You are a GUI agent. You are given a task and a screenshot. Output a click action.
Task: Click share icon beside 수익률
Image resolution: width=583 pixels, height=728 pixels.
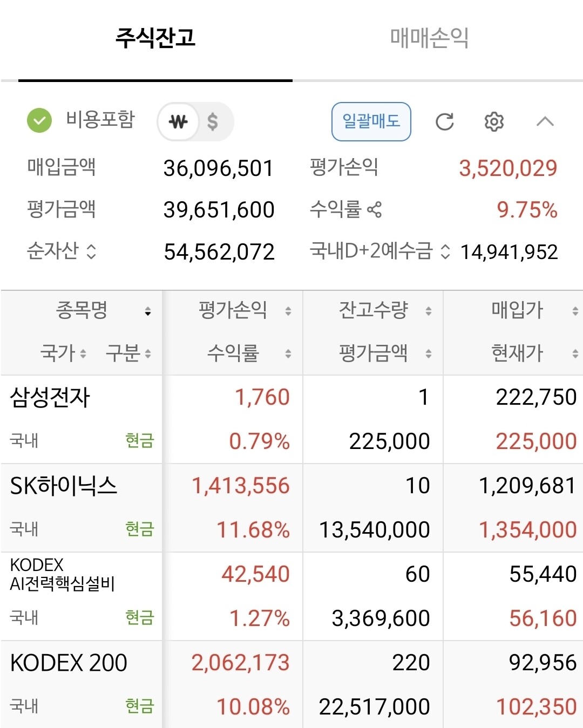point(374,209)
